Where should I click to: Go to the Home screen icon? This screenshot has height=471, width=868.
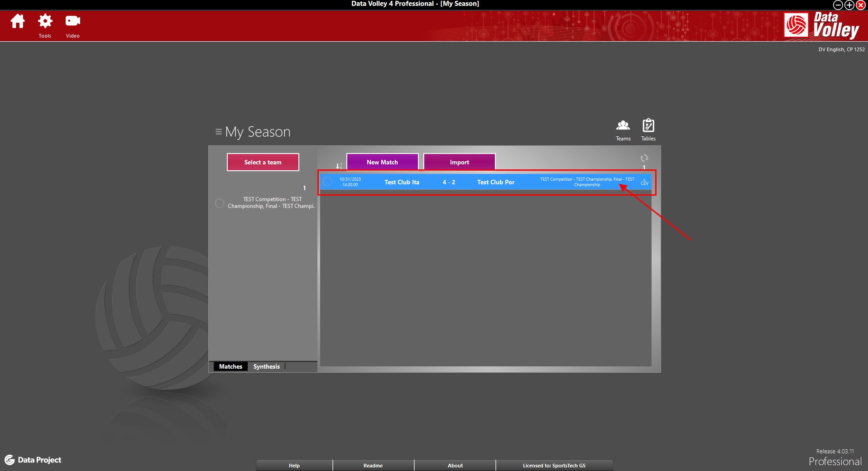[18, 21]
